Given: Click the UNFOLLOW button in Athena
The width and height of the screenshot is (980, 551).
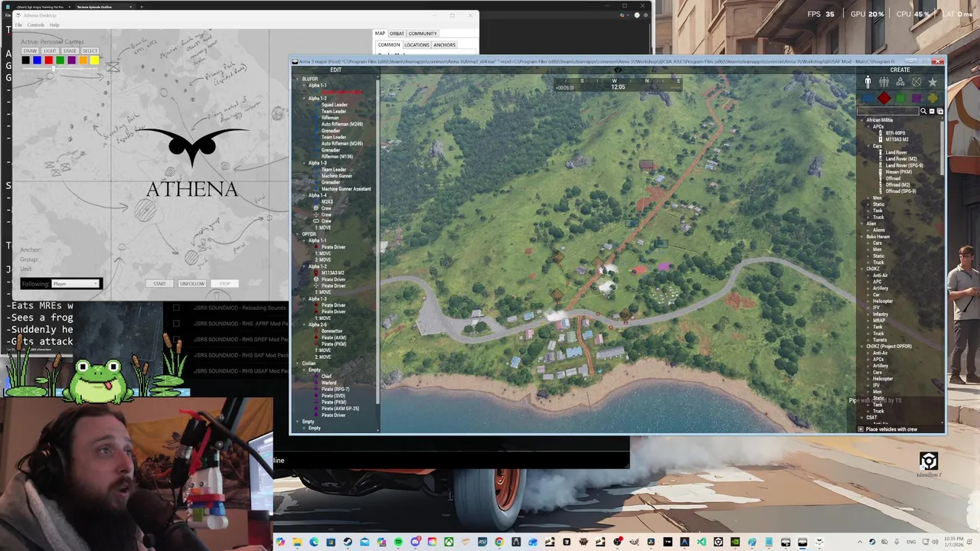Looking at the screenshot, I should (192, 284).
